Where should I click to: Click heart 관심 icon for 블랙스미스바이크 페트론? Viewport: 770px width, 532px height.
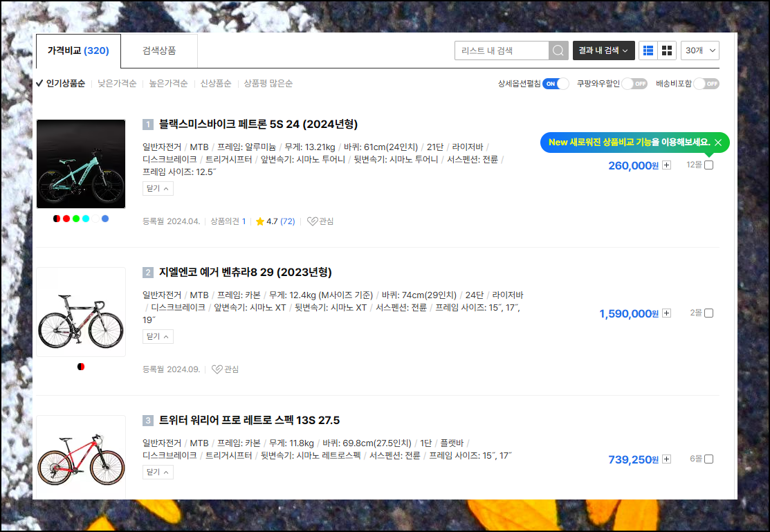point(312,221)
